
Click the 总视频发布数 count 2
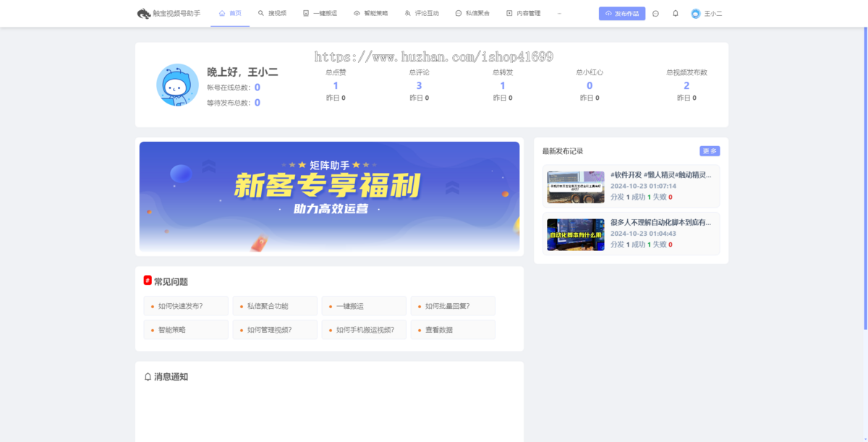[686, 85]
